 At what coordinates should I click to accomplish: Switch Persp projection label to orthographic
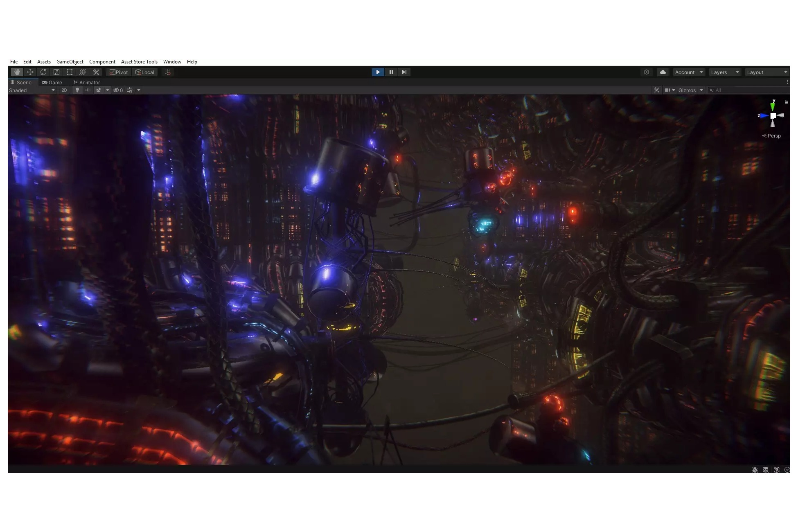click(x=771, y=136)
